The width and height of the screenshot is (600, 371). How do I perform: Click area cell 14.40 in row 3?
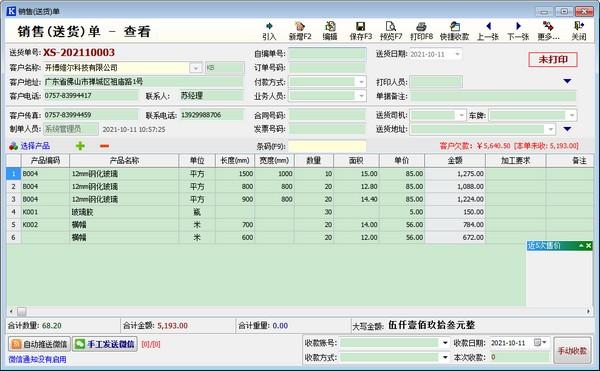pyautogui.click(x=356, y=199)
